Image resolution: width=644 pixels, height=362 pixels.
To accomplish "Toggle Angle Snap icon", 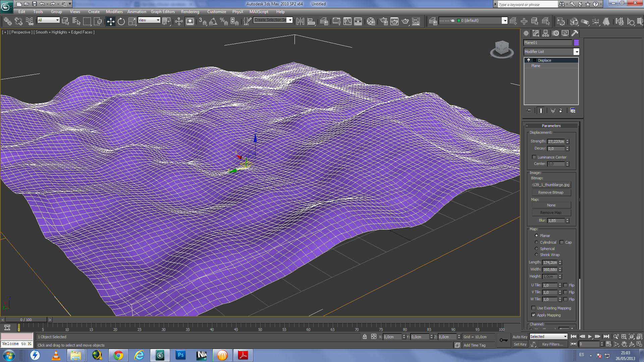I will [x=213, y=21].
